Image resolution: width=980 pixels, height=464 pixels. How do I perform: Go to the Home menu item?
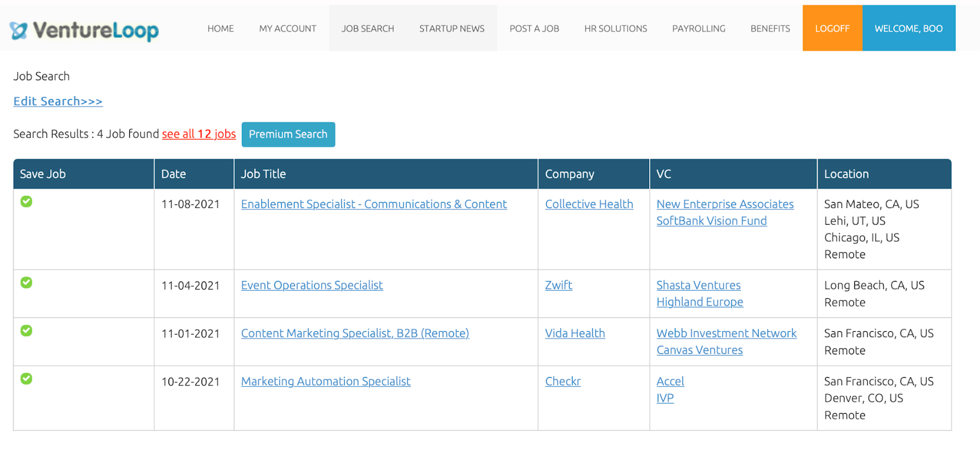[x=221, y=28]
